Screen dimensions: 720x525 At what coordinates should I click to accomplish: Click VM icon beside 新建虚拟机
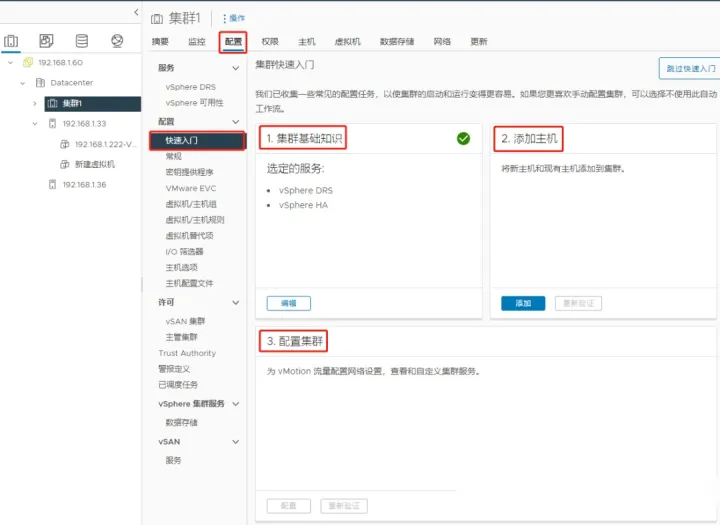(65, 164)
